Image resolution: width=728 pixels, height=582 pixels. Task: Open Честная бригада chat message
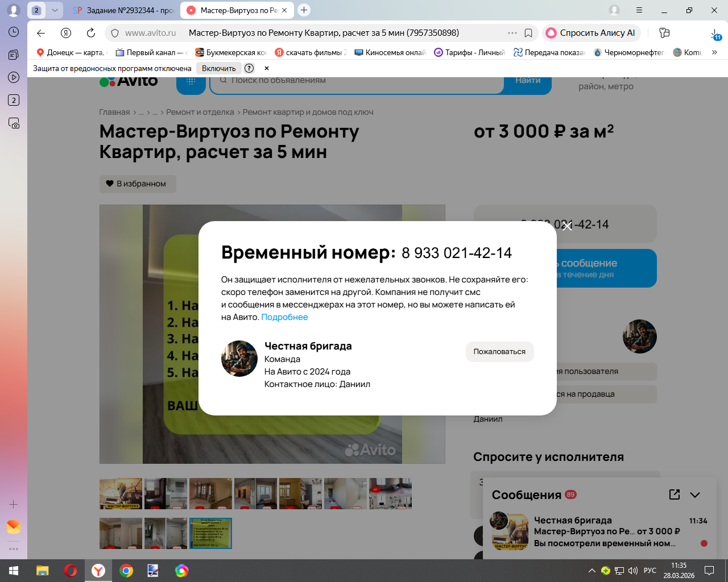pyautogui.click(x=598, y=531)
